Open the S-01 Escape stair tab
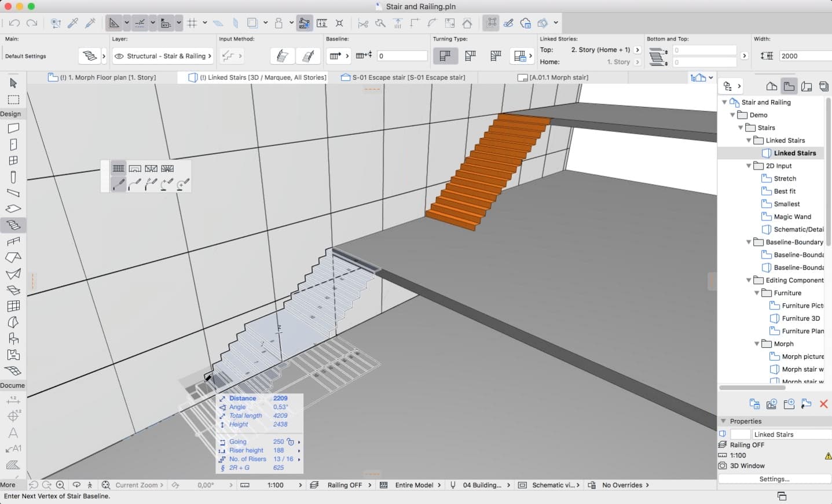The width and height of the screenshot is (832, 504). [404, 78]
